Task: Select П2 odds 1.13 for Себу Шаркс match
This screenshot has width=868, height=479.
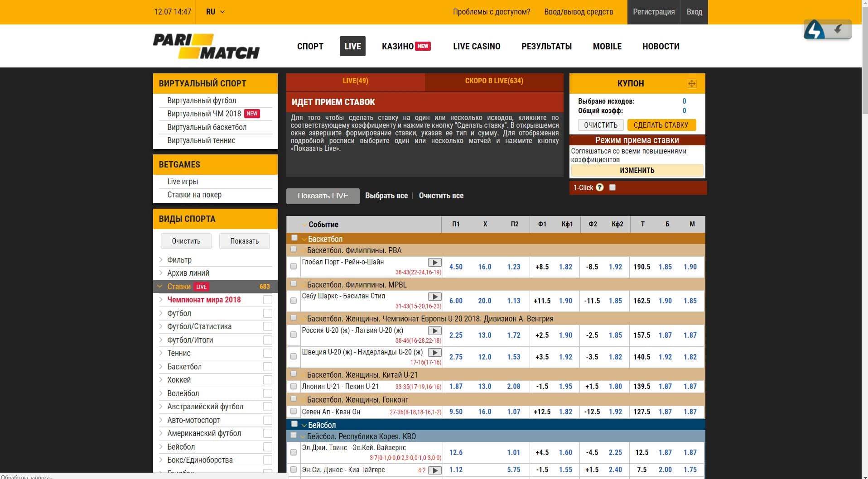Action: pos(514,301)
